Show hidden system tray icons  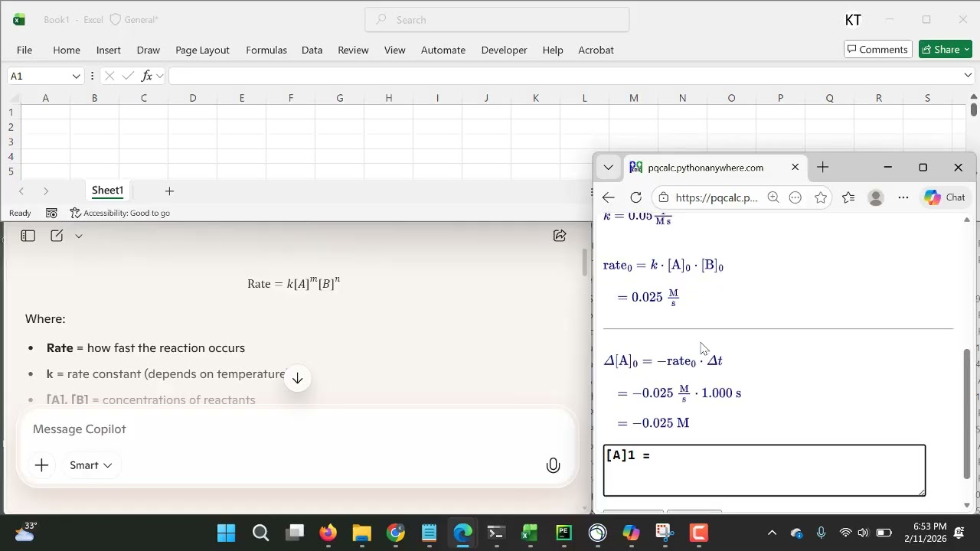pyautogui.click(x=772, y=533)
